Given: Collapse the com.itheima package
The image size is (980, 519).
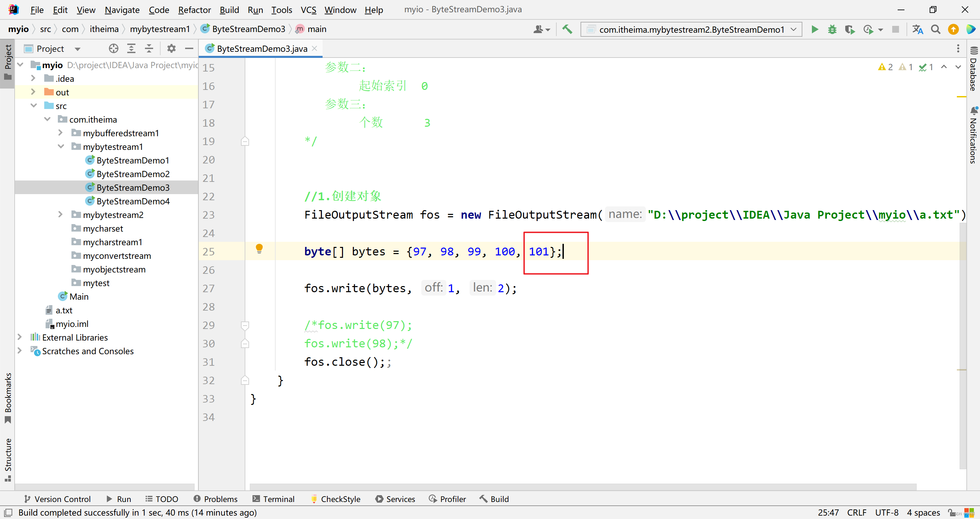Looking at the screenshot, I should click(47, 119).
